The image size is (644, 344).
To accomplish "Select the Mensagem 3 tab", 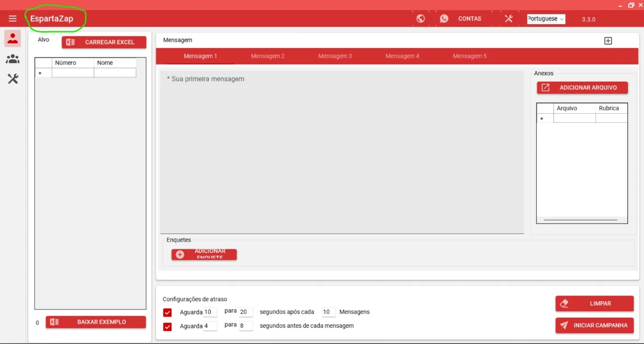I will 335,56.
